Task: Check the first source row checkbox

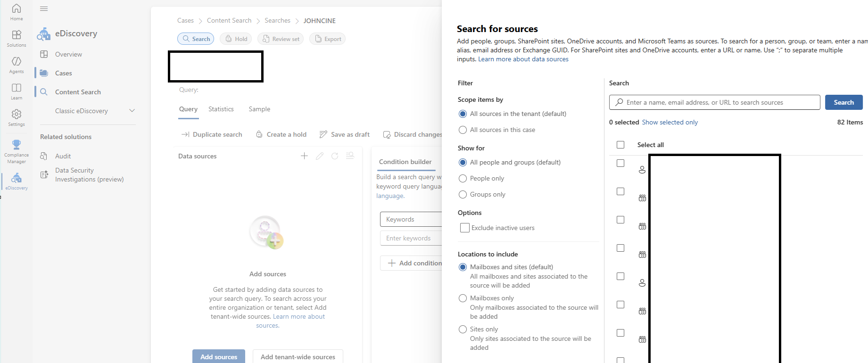Action: coord(620,163)
